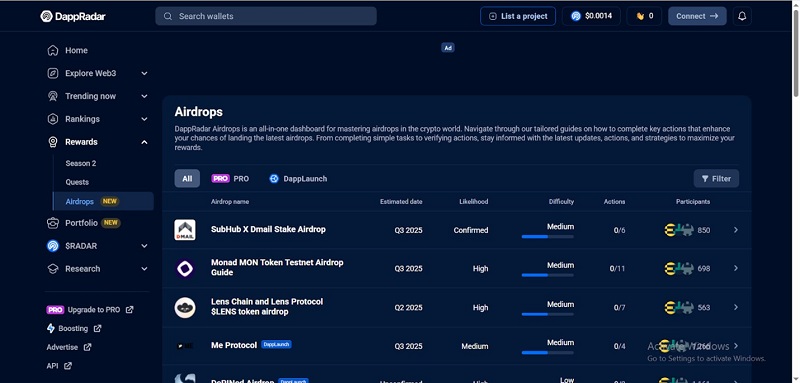Click participant avatars in SubHub Dmail row
Viewport: 800px width, 383px height.
point(679,230)
